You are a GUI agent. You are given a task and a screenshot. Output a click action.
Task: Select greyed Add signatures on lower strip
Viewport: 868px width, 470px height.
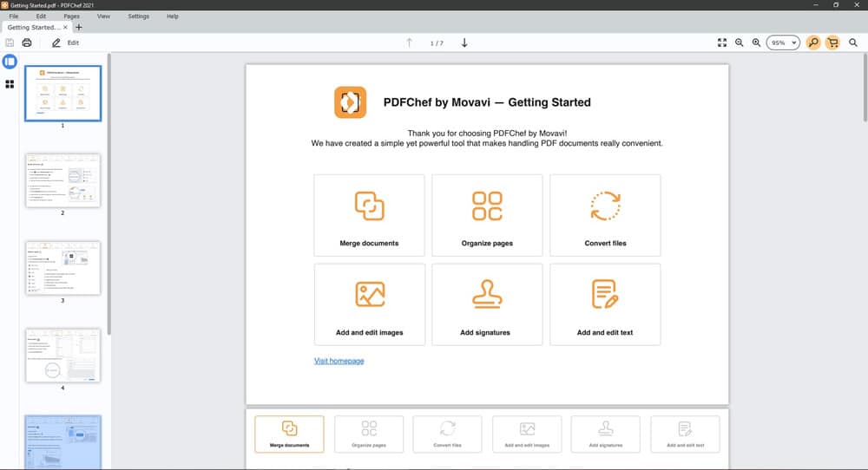coord(606,434)
